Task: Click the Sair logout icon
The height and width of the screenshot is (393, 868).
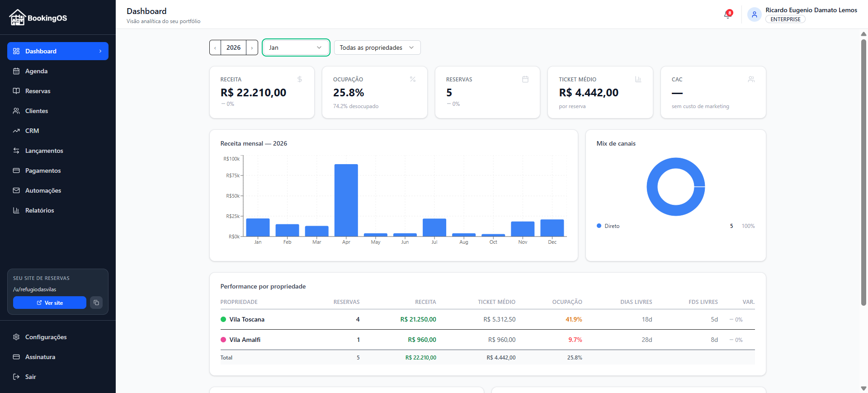Action: 16,377
